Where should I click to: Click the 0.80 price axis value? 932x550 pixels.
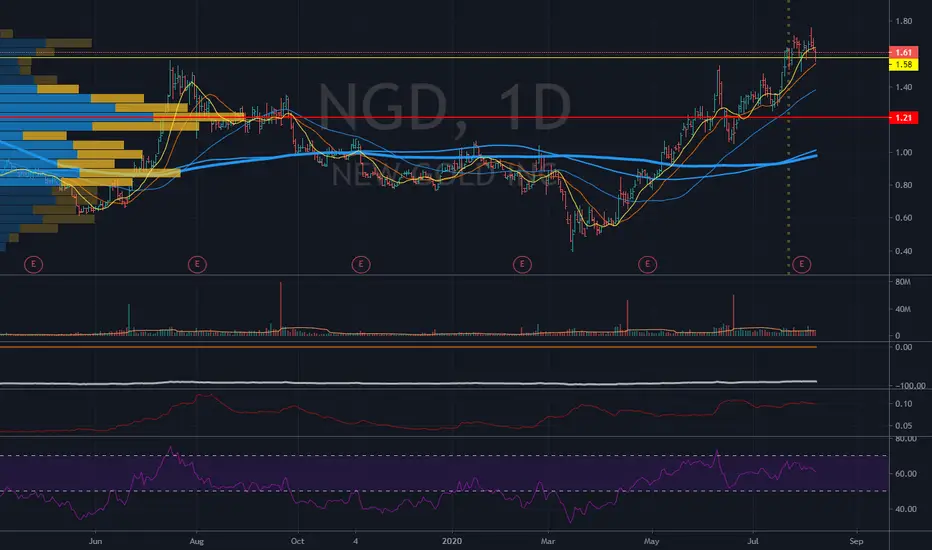[903, 186]
